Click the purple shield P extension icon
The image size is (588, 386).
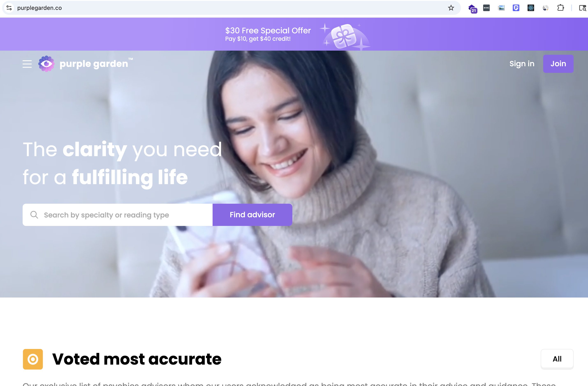pyautogui.click(x=516, y=8)
